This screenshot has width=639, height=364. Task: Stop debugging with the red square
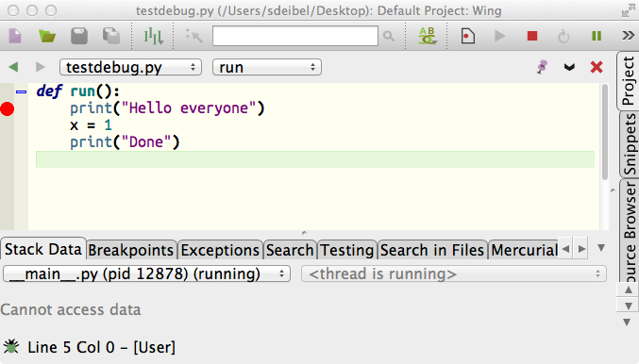[531, 36]
